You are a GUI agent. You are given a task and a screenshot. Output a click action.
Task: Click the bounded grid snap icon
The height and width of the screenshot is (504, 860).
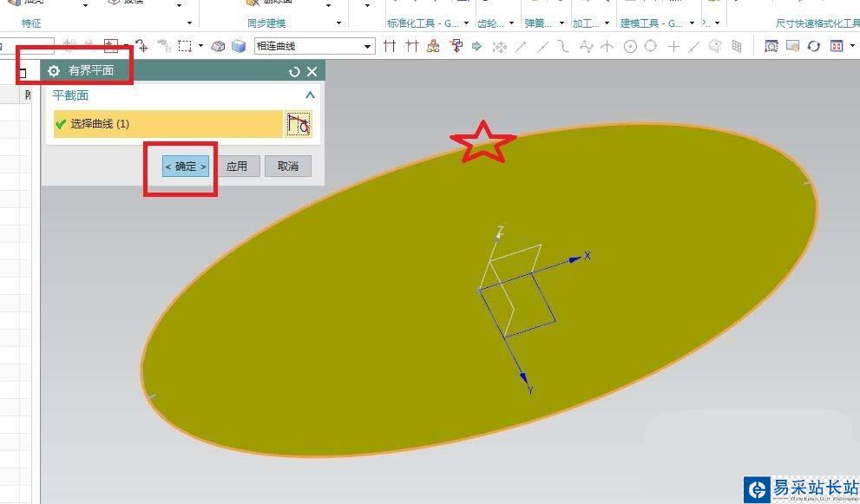[737, 47]
